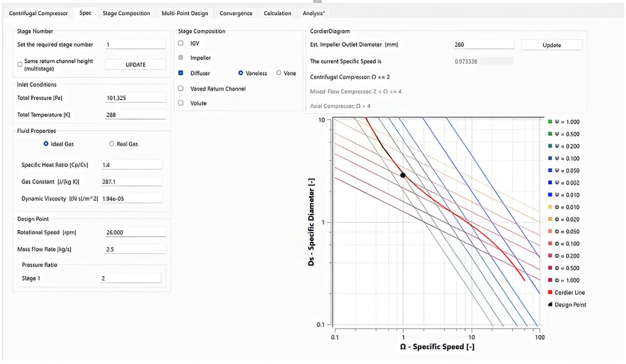Viewport: 626px width, 364px height.
Task: Click the Ψ = 0.500 legend swatch
Action: click(550, 134)
